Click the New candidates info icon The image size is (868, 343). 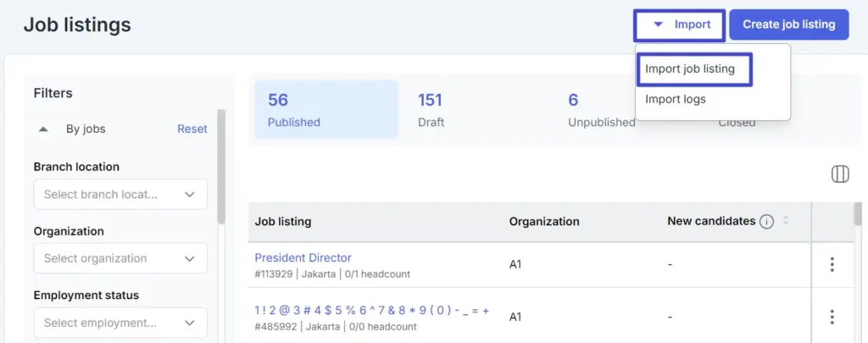[x=766, y=222]
